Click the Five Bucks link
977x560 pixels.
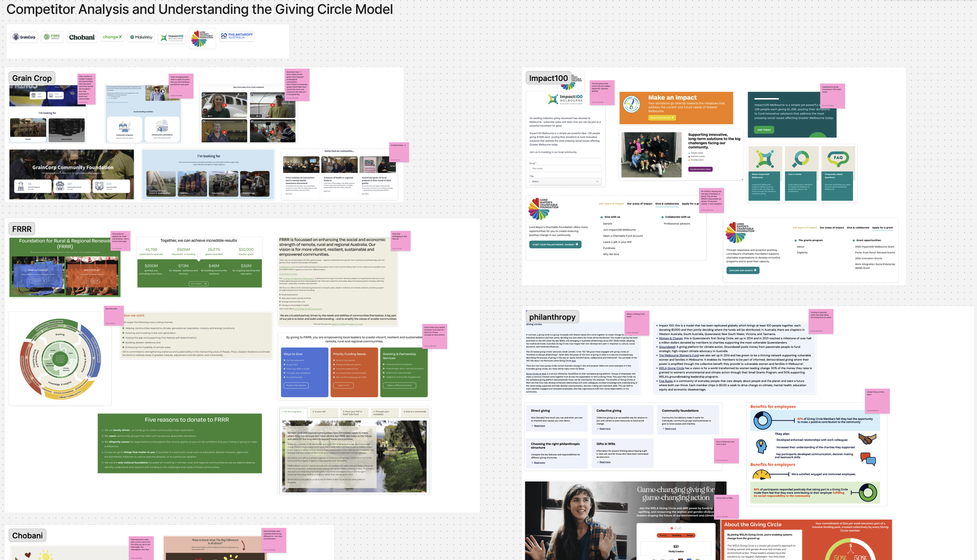point(666,381)
